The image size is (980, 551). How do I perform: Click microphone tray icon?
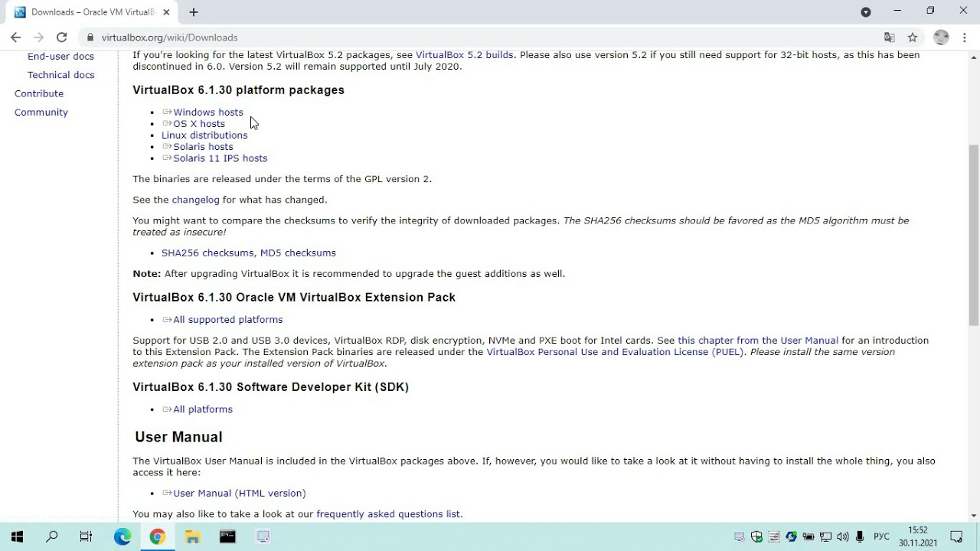(860, 536)
